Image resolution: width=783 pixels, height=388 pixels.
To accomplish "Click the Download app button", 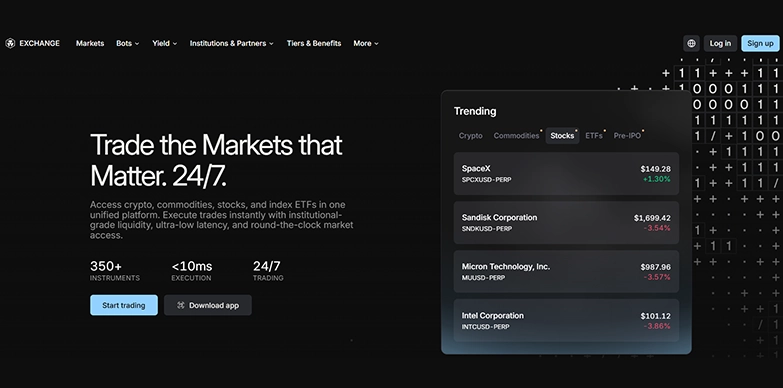I will (x=208, y=305).
